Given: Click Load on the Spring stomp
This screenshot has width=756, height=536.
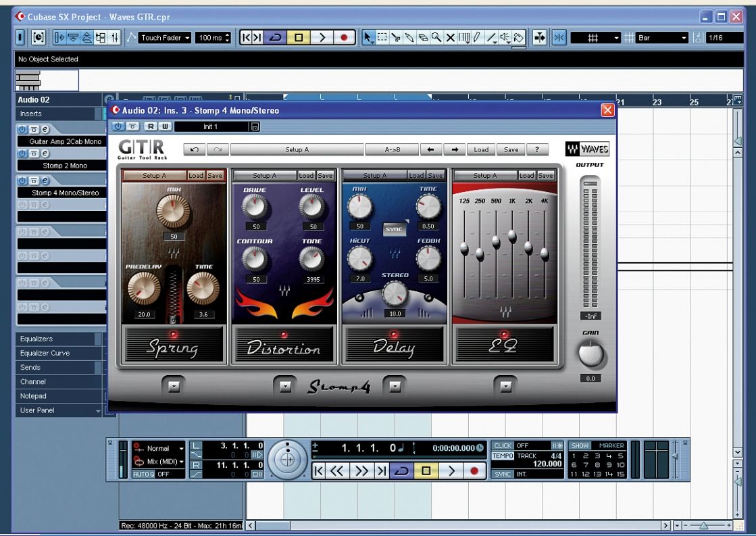Looking at the screenshot, I should pos(196,176).
